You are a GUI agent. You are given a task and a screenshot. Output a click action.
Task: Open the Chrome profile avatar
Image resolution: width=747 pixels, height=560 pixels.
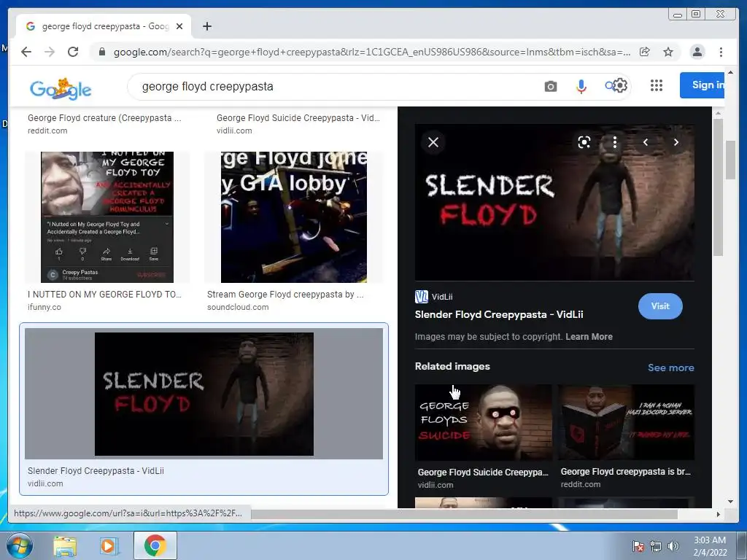697,52
